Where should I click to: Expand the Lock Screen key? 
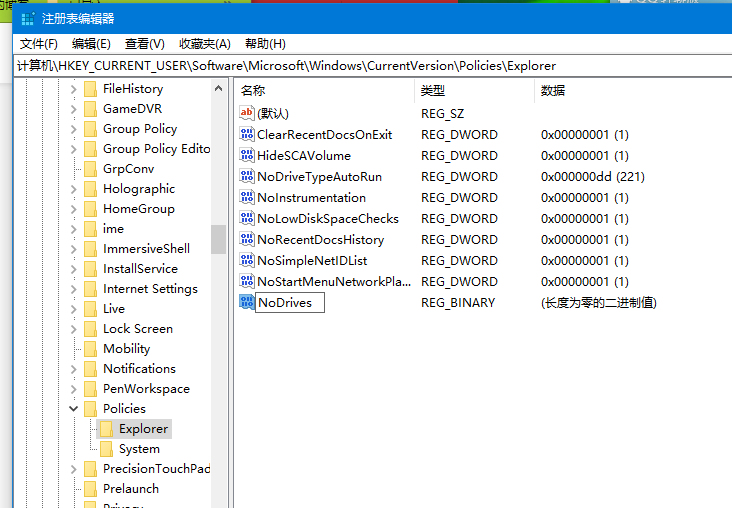tap(73, 329)
